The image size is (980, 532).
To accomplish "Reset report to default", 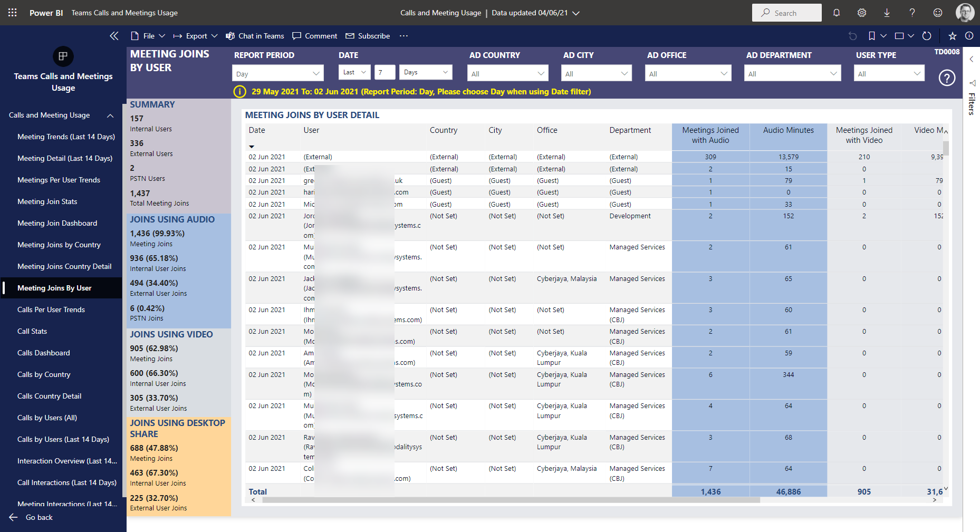I will tap(853, 36).
